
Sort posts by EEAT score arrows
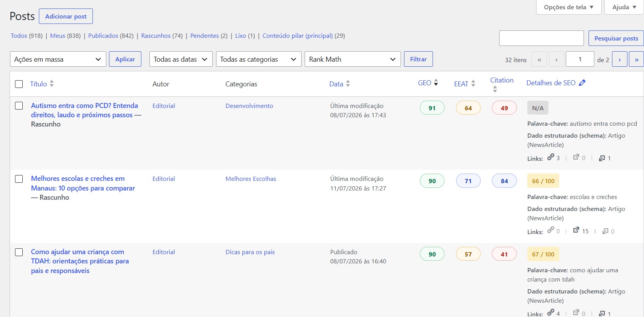point(473,84)
